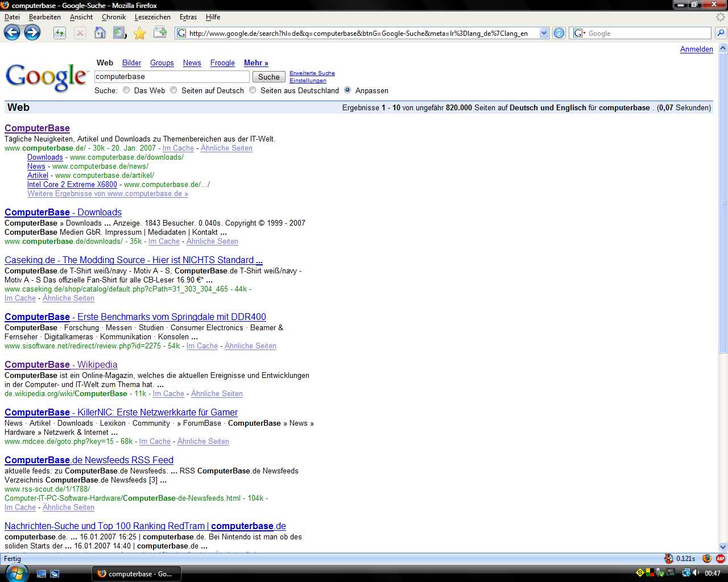This screenshot has width=728, height=582.
Task: Open 'Weitere Ergebnisse von www.computerbase.de' link
Action: coord(107,193)
